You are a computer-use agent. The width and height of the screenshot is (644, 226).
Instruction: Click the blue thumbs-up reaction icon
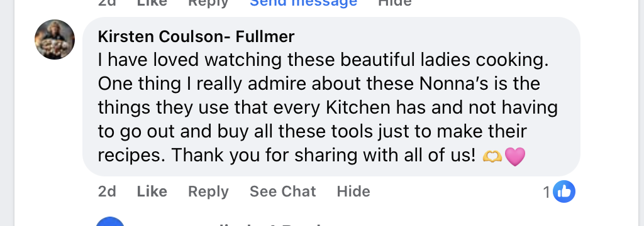(x=564, y=191)
